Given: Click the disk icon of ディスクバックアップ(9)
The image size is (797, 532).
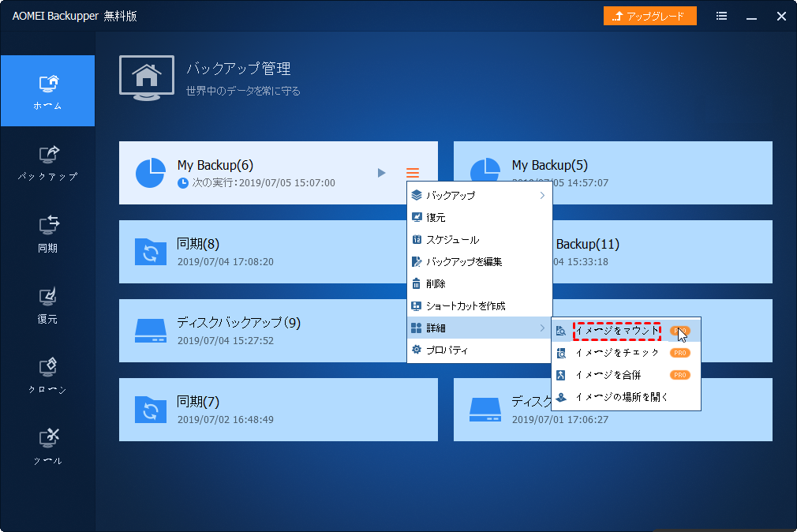Looking at the screenshot, I should tap(151, 331).
